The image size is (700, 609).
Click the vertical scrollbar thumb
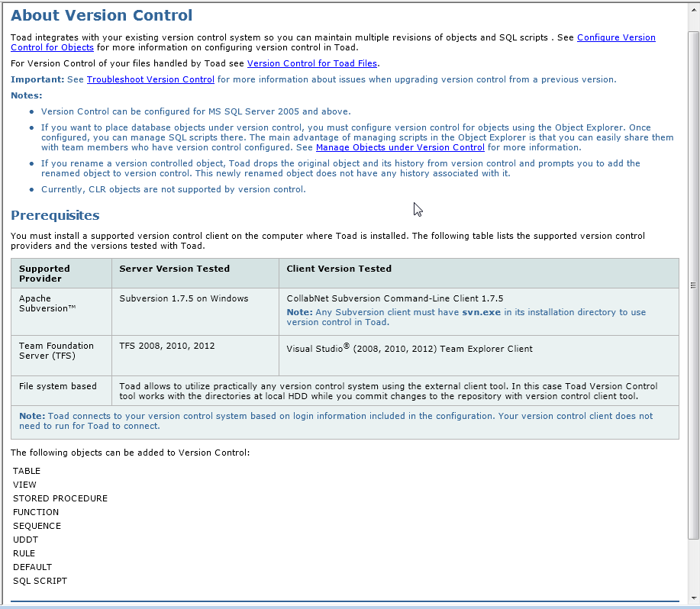(693, 285)
